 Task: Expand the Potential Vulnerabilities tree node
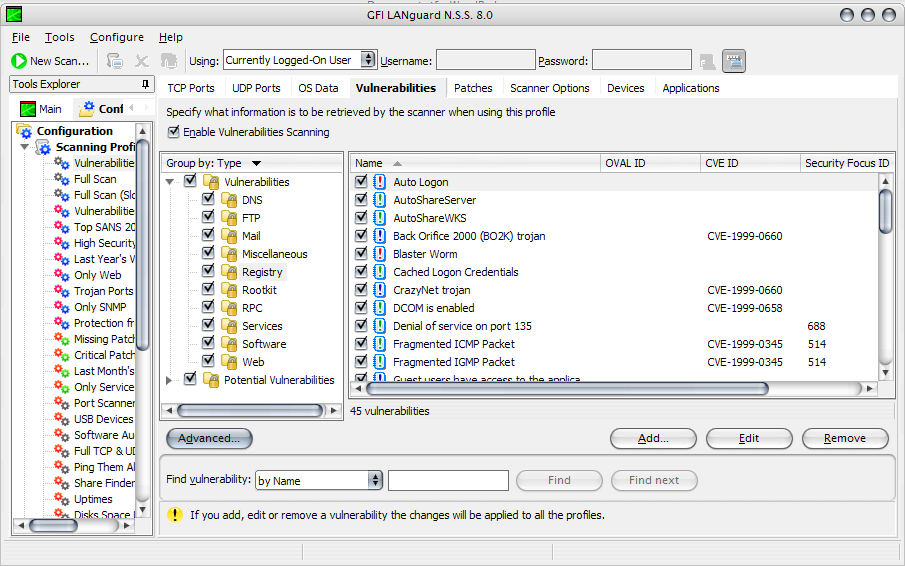(169, 380)
